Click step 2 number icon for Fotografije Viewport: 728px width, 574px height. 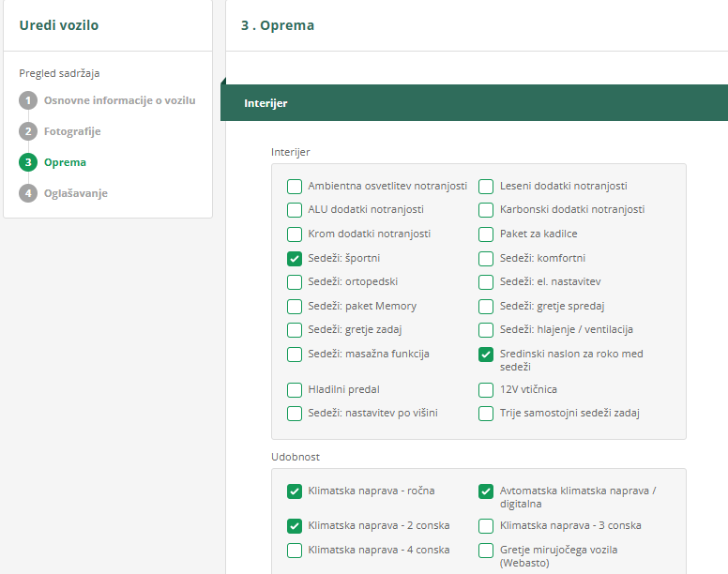coord(28,131)
